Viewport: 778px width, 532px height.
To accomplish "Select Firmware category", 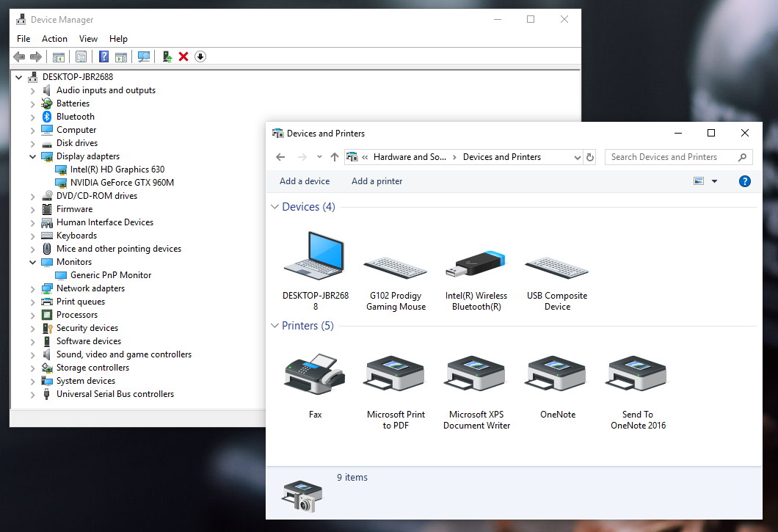I will coord(74,209).
